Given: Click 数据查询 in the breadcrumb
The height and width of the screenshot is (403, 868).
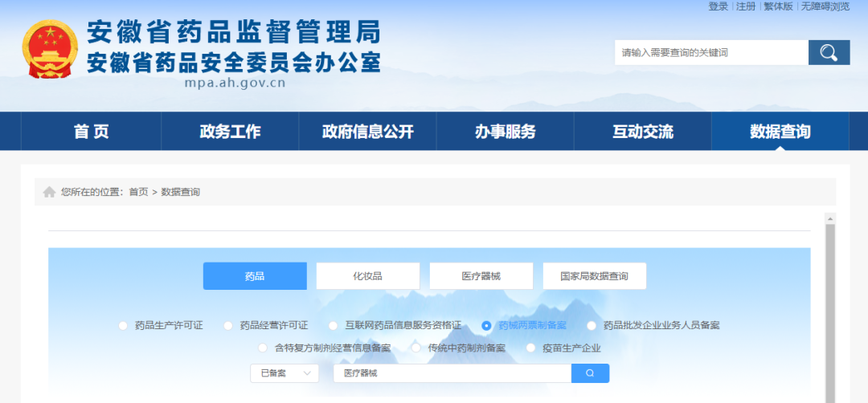Looking at the screenshot, I should (x=181, y=193).
